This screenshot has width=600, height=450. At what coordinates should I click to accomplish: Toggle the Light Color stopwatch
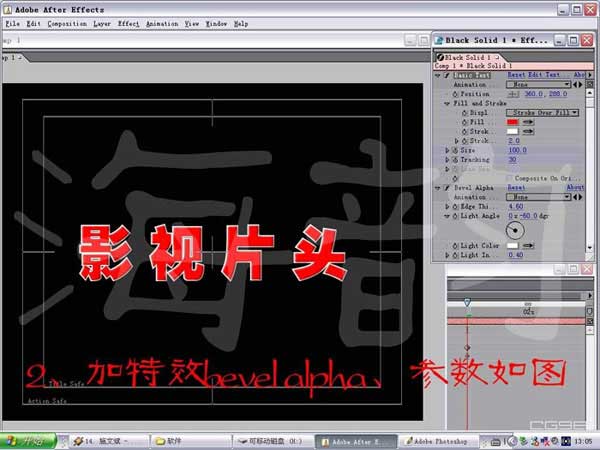pyautogui.click(x=455, y=246)
